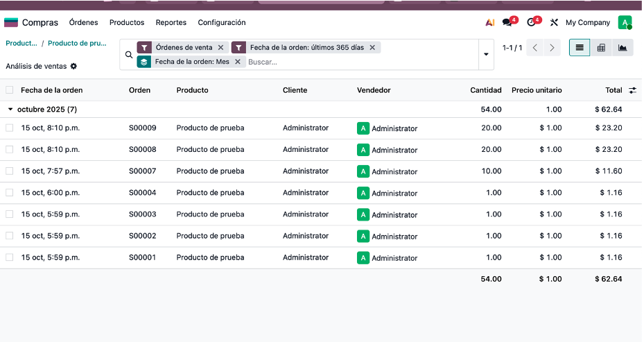Check the row for order S00009
644x342 pixels.
click(10, 128)
